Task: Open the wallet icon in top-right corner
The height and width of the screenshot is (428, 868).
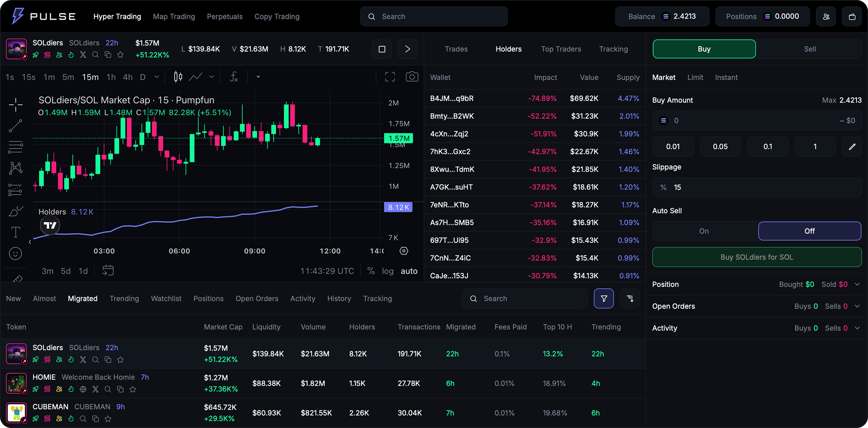Action: [852, 17]
